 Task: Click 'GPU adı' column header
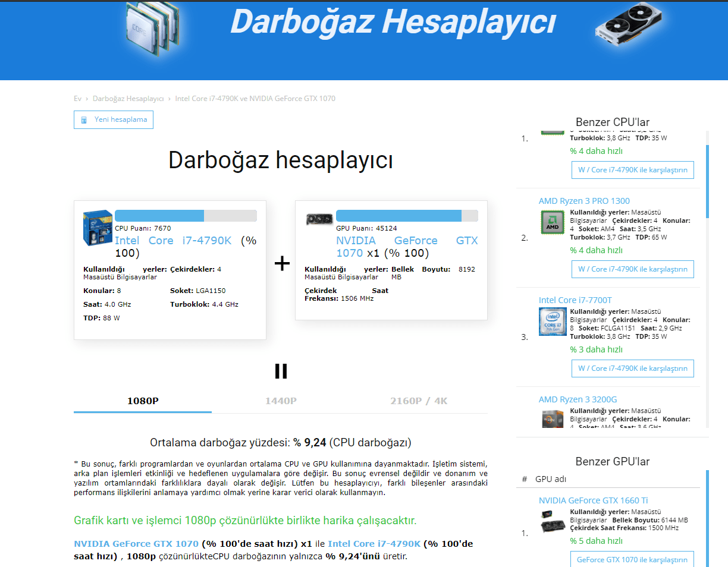click(550, 479)
